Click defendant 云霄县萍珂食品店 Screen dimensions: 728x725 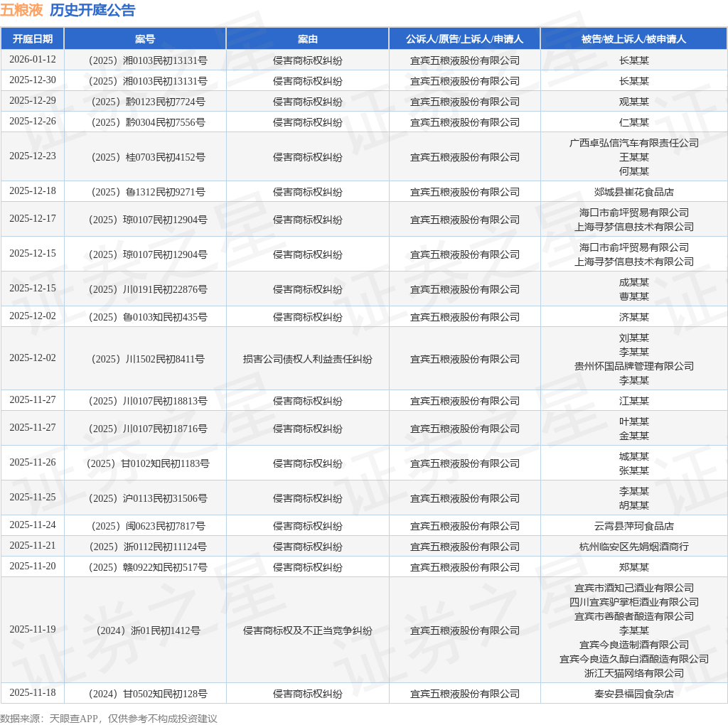tap(633, 526)
